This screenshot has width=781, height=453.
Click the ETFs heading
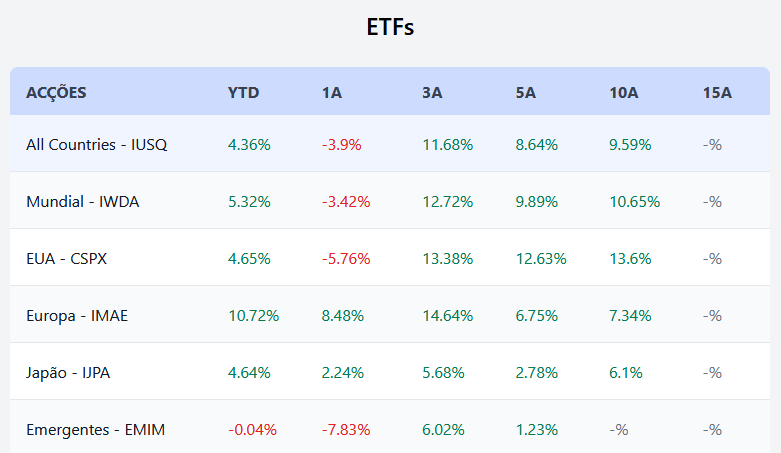coord(390,27)
